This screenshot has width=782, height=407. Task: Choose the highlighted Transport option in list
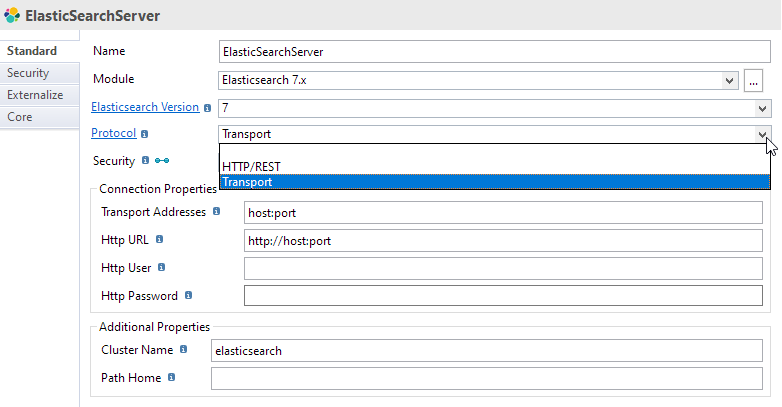[x=495, y=182]
